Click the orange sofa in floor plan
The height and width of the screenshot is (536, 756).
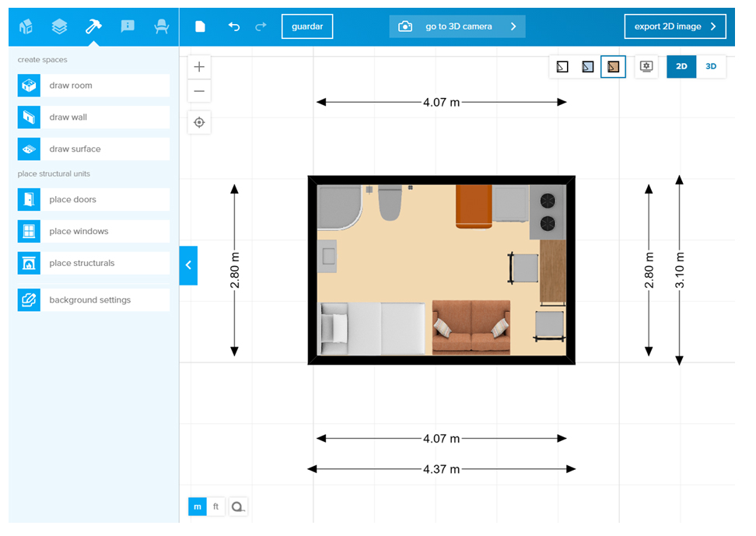pos(471,328)
